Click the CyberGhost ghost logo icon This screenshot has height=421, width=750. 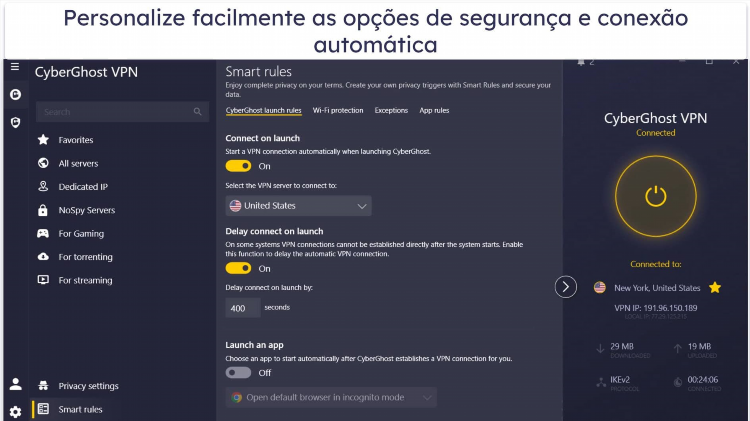click(x=15, y=94)
